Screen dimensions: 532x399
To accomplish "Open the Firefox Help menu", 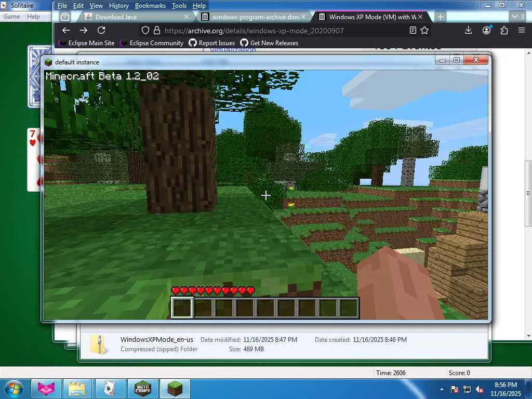I will pos(199,6).
